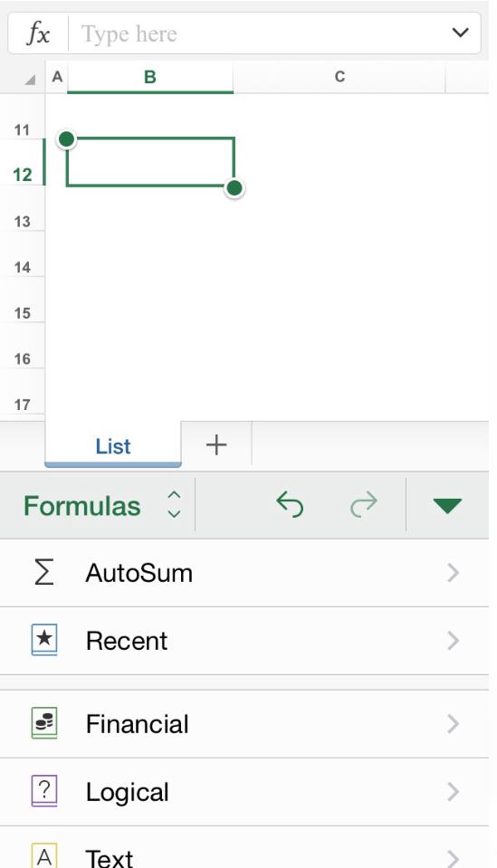Expand the formula bar chevron
The image size is (497, 868).
tap(461, 33)
